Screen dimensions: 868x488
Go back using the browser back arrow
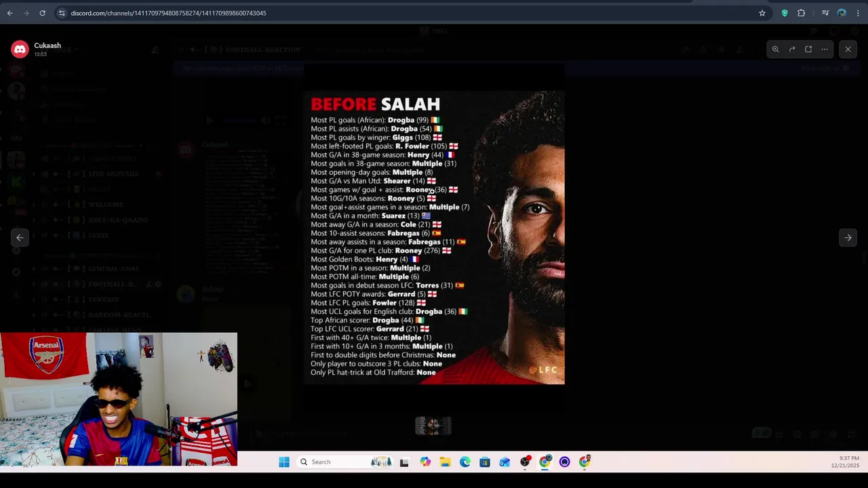click(9, 13)
